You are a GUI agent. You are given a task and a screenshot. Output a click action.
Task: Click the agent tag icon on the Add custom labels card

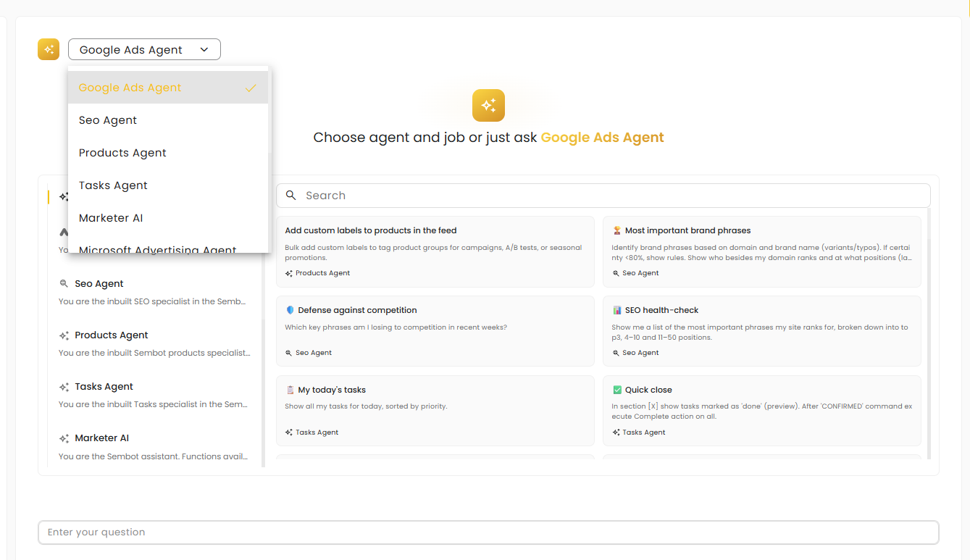pyautogui.click(x=289, y=273)
